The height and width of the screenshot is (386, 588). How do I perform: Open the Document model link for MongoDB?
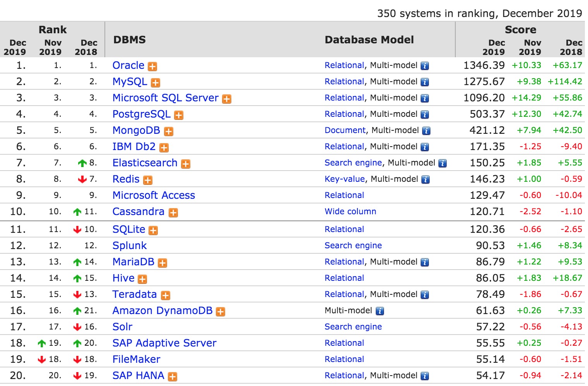pos(345,130)
